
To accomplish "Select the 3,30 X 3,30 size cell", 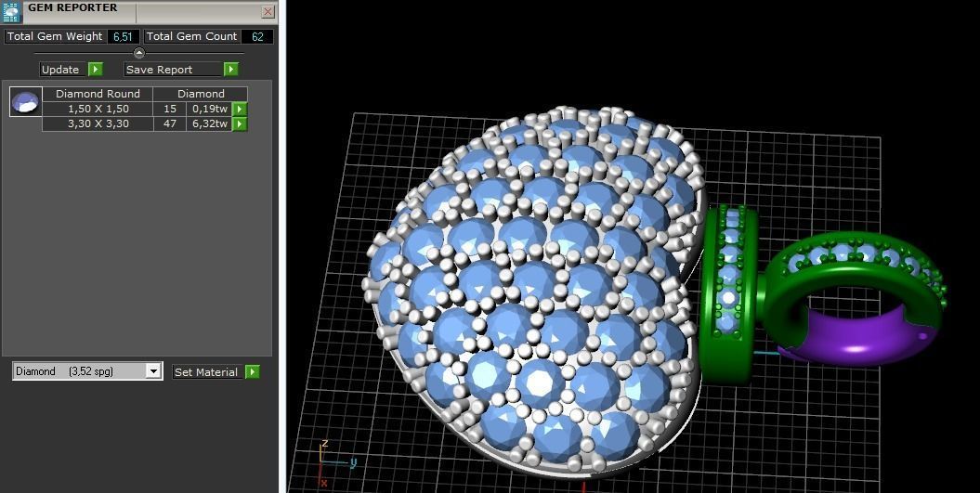I will click(x=98, y=123).
